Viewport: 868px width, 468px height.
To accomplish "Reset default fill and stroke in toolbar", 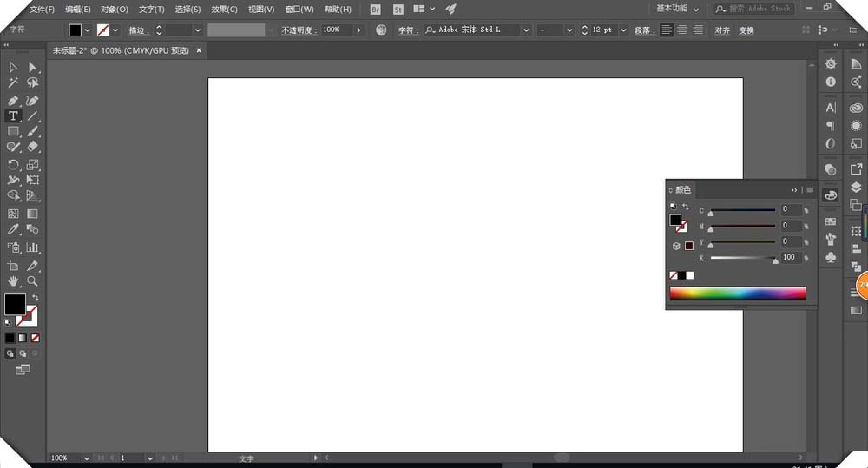I will pos(8,323).
